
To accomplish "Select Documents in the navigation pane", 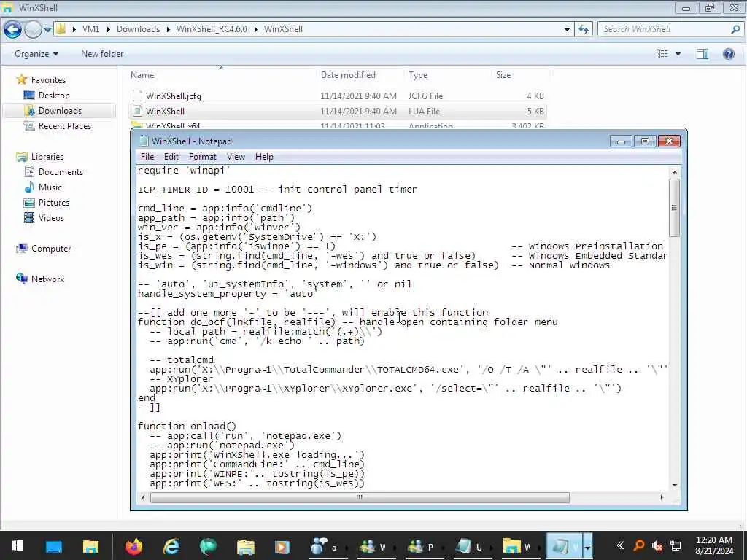I will tap(61, 172).
